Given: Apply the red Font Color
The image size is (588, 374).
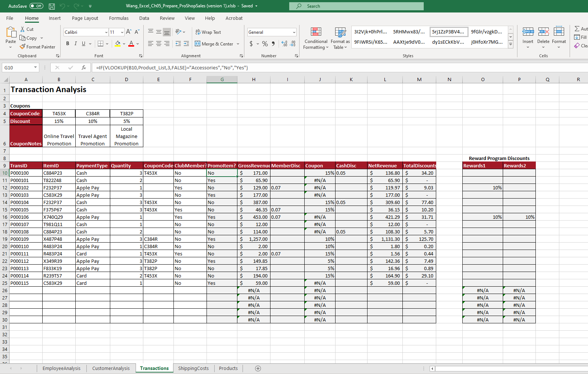Looking at the screenshot, I should click(x=131, y=44).
